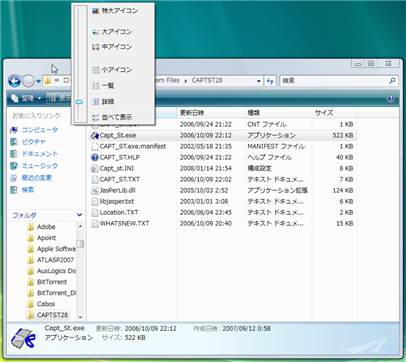Open ピクチャ favorite link
This screenshot has height=362, width=406.
pos(28,142)
